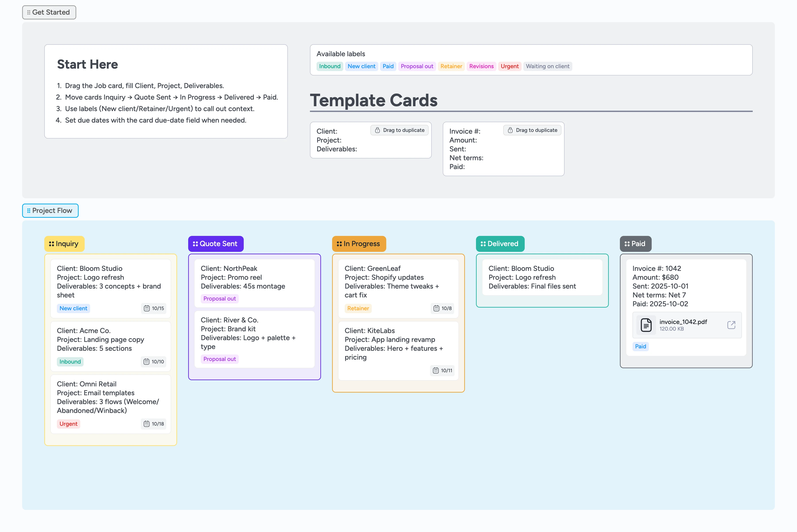Click the calendar icon on the KiteLabs card

pos(436,370)
